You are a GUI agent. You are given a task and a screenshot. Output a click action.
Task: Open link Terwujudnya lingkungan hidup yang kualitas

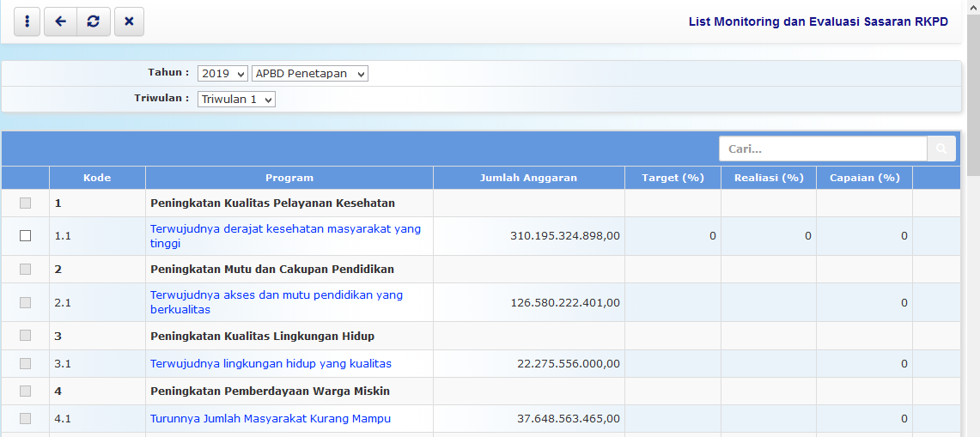[x=271, y=364]
